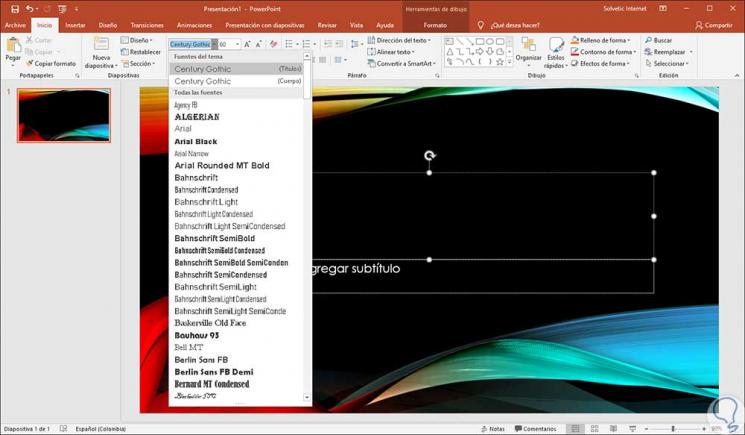This screenshot has height=435, width=745.
Task: Click the Nueva diapositiva icon
Action: (x=101, y=44)
